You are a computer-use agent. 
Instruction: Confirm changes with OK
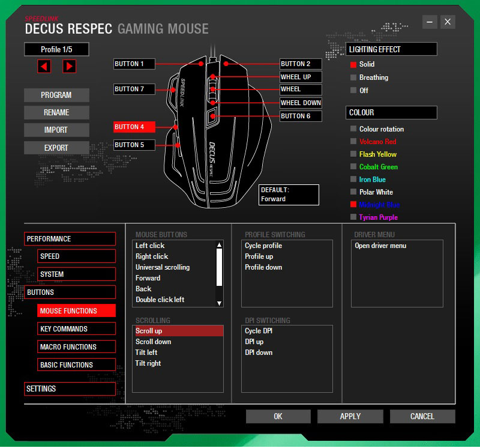point(278,416)
